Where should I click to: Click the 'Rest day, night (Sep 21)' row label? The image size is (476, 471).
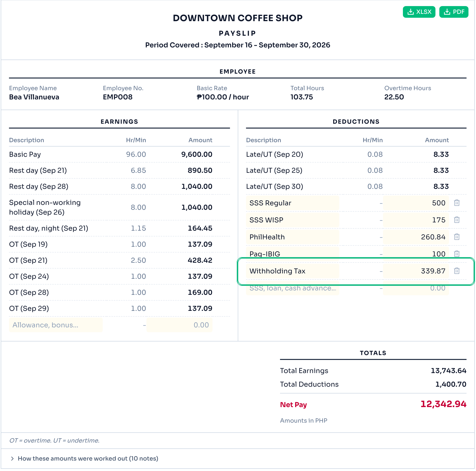49,228
